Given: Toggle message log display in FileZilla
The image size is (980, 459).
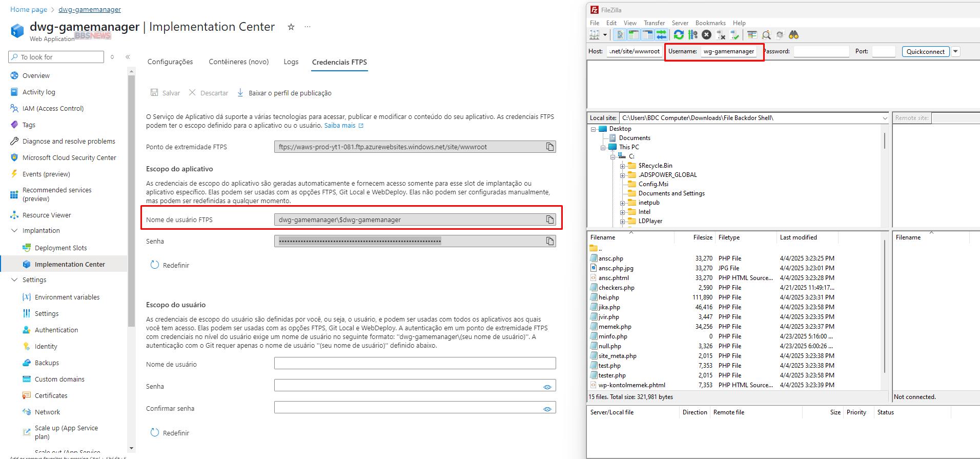Looking at the screenshot, I should coord(620,35).
